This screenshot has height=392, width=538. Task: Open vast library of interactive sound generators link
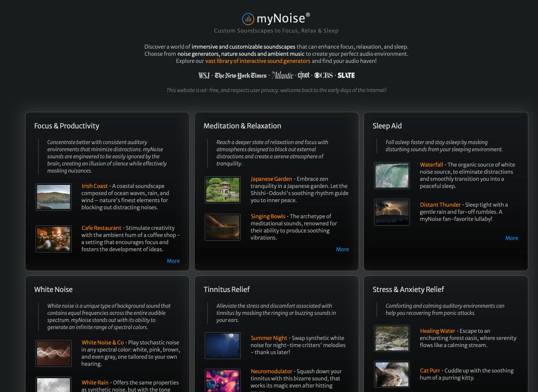tap(258, 61)
